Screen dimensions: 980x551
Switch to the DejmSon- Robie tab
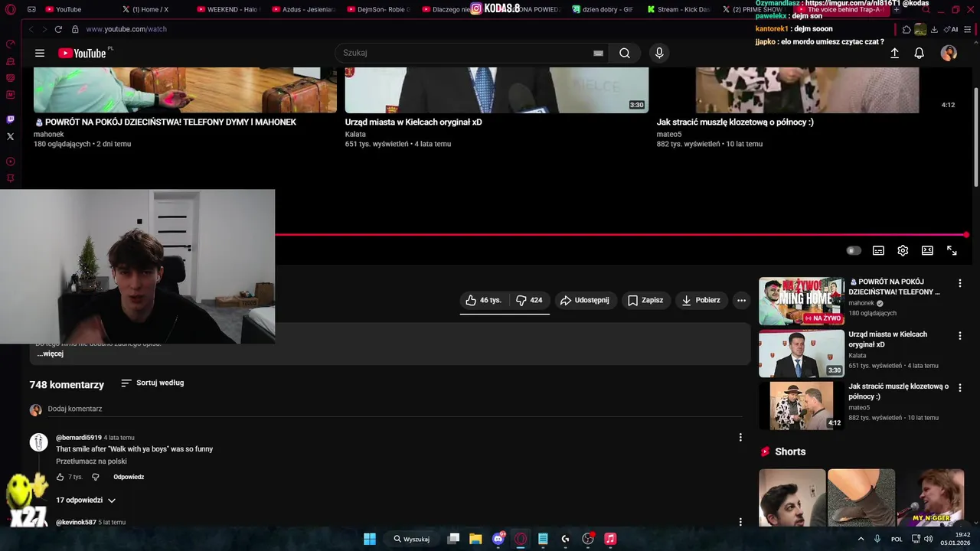tap(378, 9)
